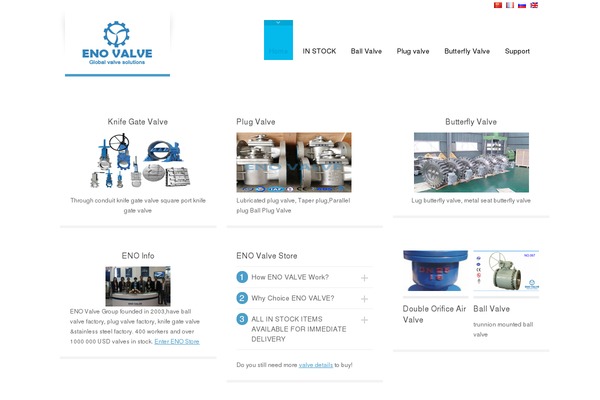Viewport: 600px width, 400px height.
Task: Open the plug valve product photo
Action: [x=294, y=162]
